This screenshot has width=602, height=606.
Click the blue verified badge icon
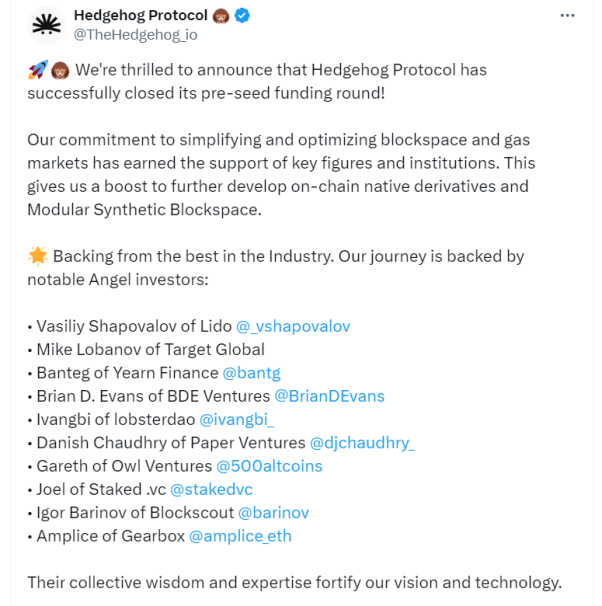[x=242, y=15]
